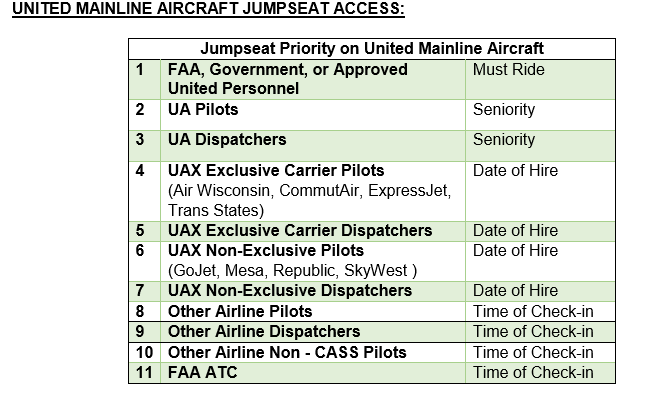
Task: Select 'UAX Exclusive Carrier Pilots' text
Action: click(x=276, y=171)
